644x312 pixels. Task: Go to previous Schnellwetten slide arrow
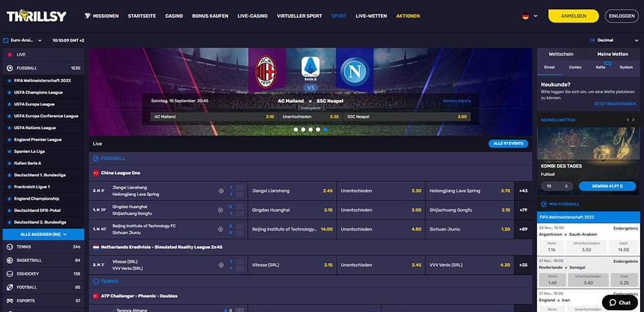coord(628,120)
